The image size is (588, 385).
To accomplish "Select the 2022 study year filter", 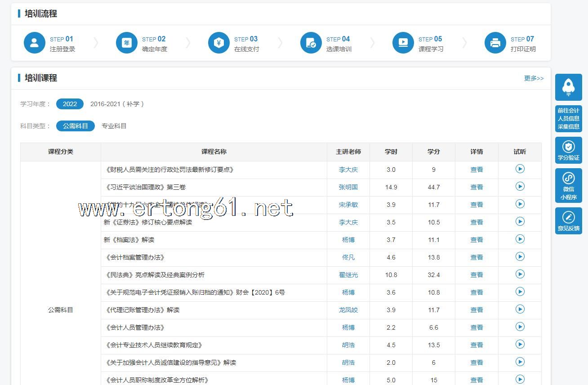I will point(70,104).
